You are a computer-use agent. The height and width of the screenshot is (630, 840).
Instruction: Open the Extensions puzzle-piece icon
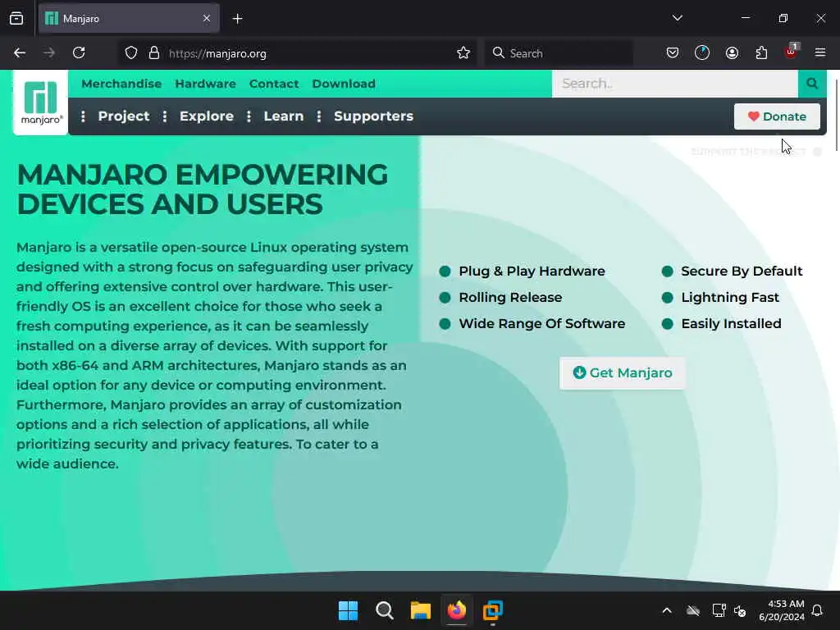[x=761, y=53]
